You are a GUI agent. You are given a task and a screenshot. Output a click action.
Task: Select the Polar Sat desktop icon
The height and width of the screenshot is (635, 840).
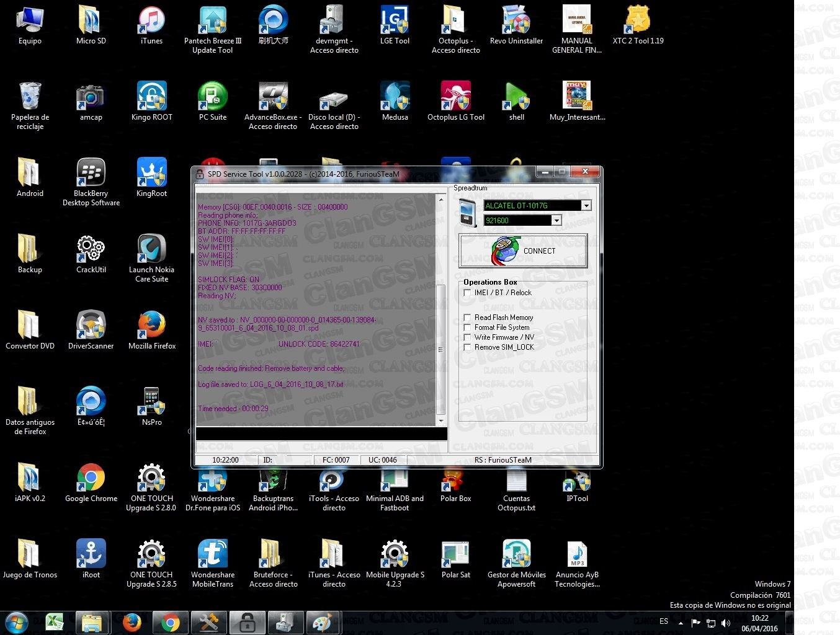456,560
